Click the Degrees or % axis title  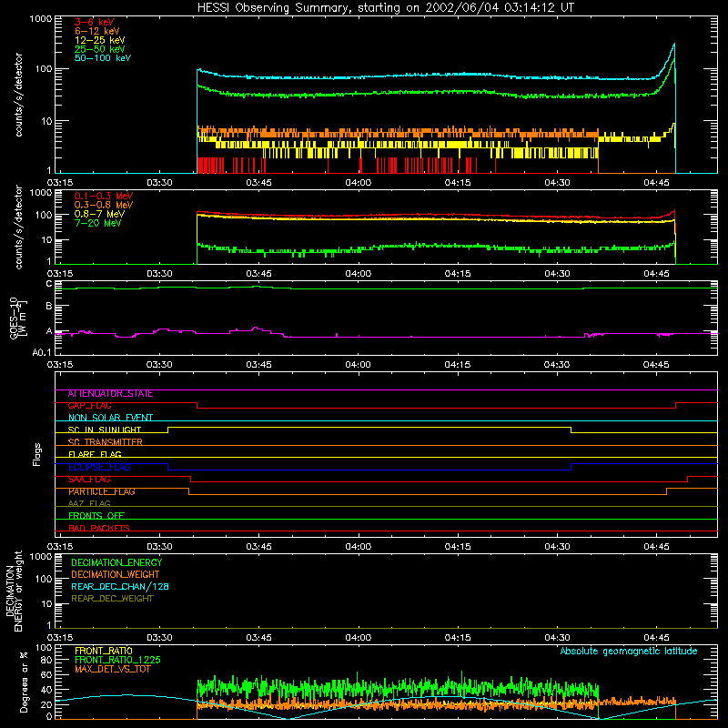click(24, 682)
